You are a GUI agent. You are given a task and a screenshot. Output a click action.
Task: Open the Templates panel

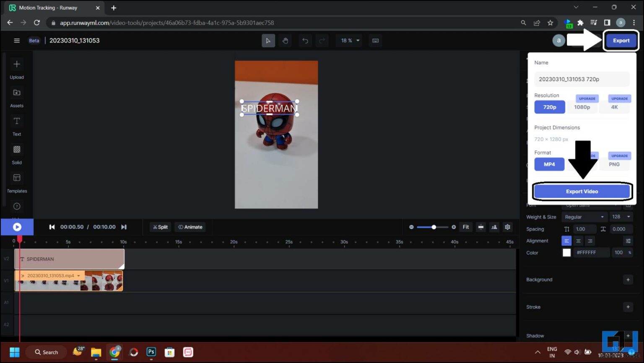(17, 181)
